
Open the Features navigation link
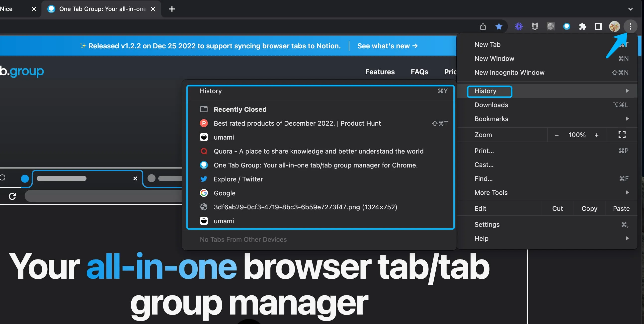point(380,72)
